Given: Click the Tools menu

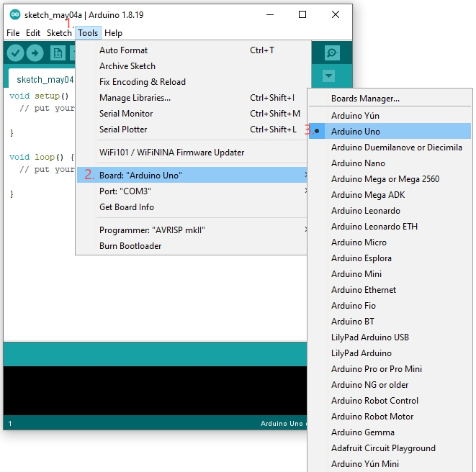Looking at the screenshot, I should (88, 33).
